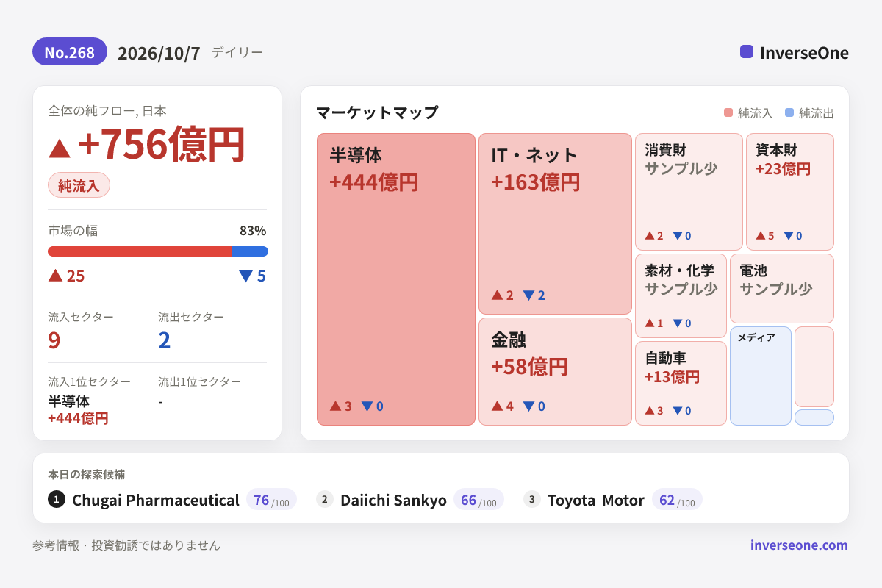Click +13億円 in the 自動車 tile
Viewport: 882px width, 588px height.
click(672, 377)
